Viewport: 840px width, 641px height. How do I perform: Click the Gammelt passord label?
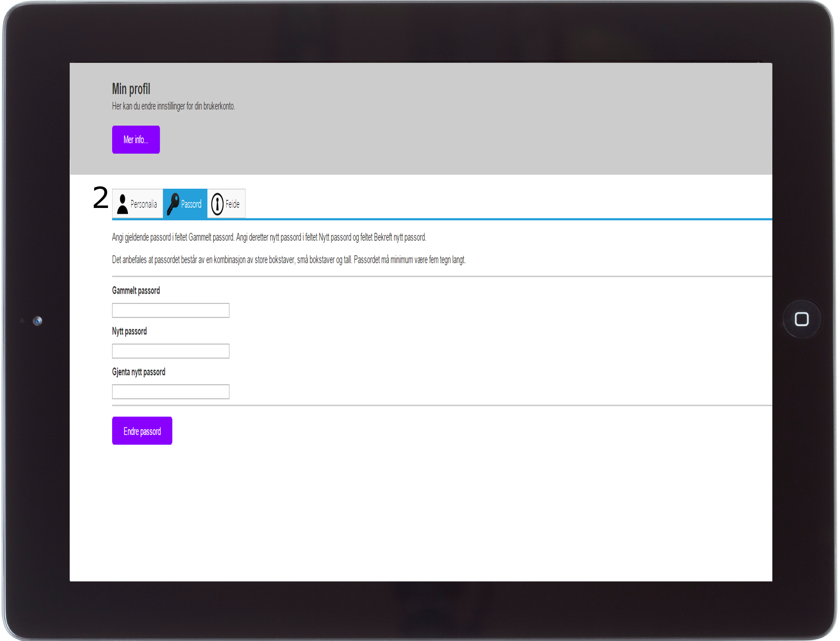pyautogui.click(x=136, y=291)
